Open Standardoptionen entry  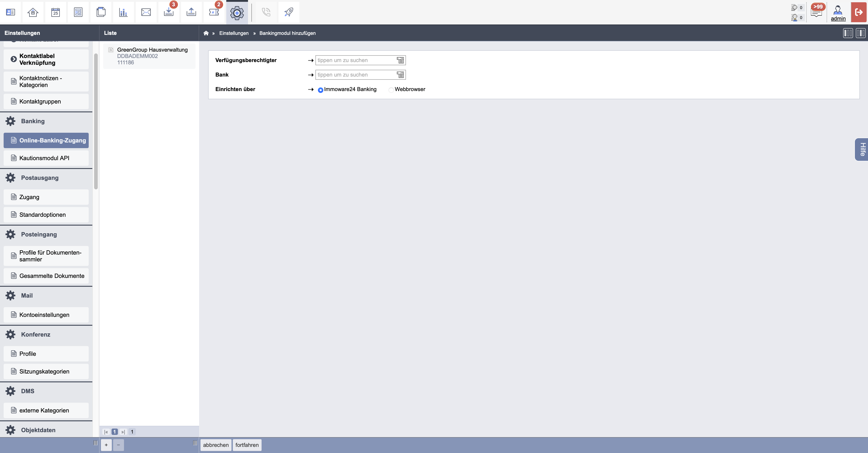(46, 214)
